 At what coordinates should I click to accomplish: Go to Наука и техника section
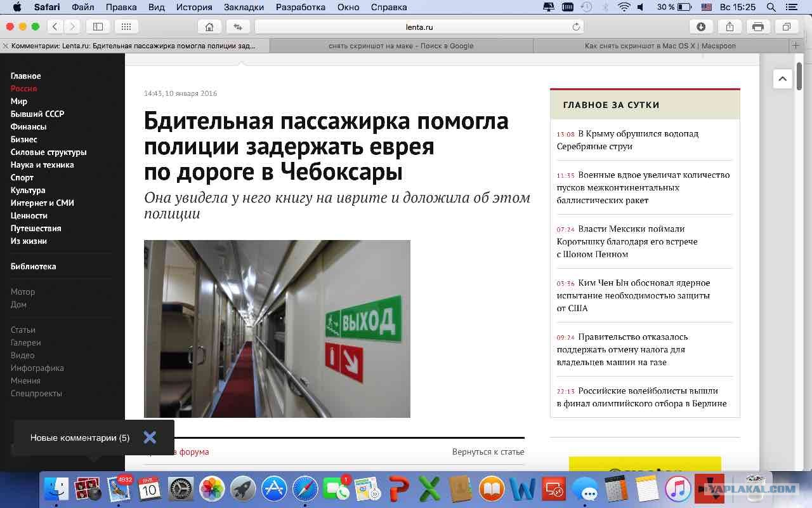pyautogui.click(x=42, y=164)
